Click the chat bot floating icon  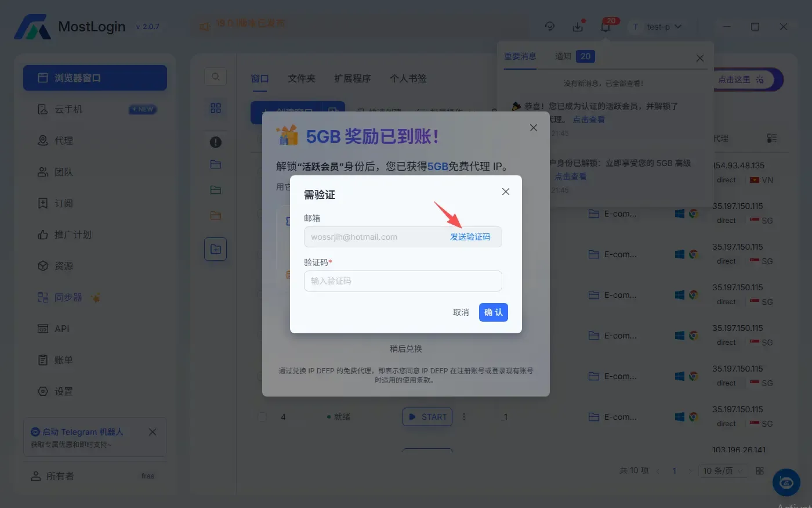coord(786,482)
